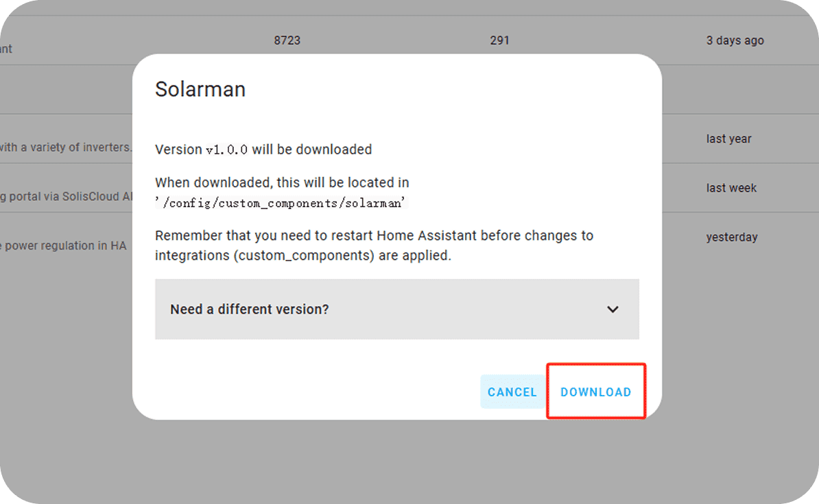819x504 pixels.
Task: Click the partially hidden top row description text
Action: tap(6, 49)
